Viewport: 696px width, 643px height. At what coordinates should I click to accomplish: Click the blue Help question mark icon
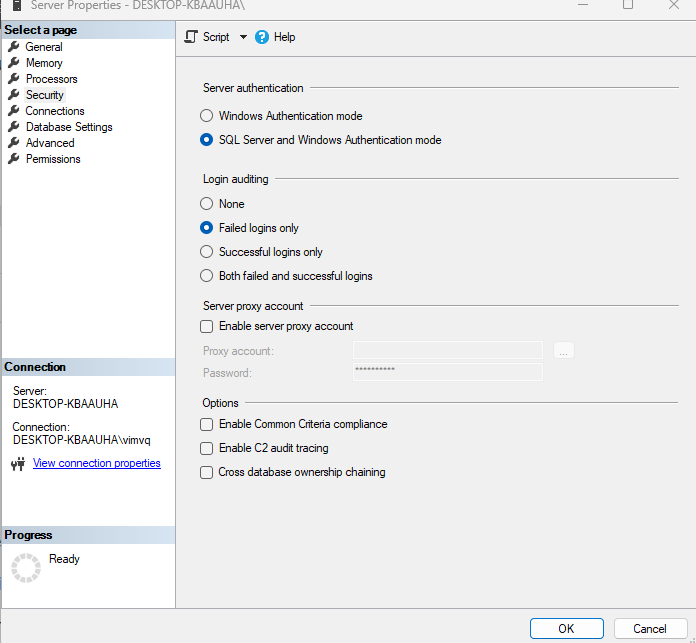(x=262, y=37)
